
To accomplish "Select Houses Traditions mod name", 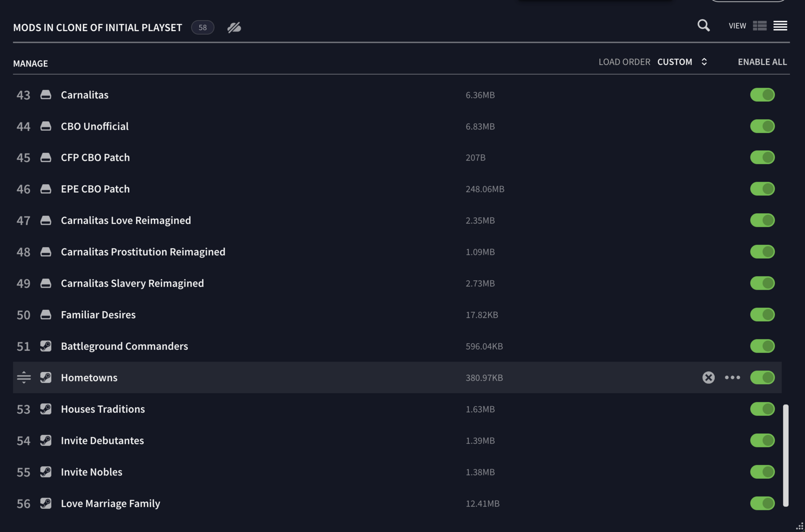I will pos(103,409).
